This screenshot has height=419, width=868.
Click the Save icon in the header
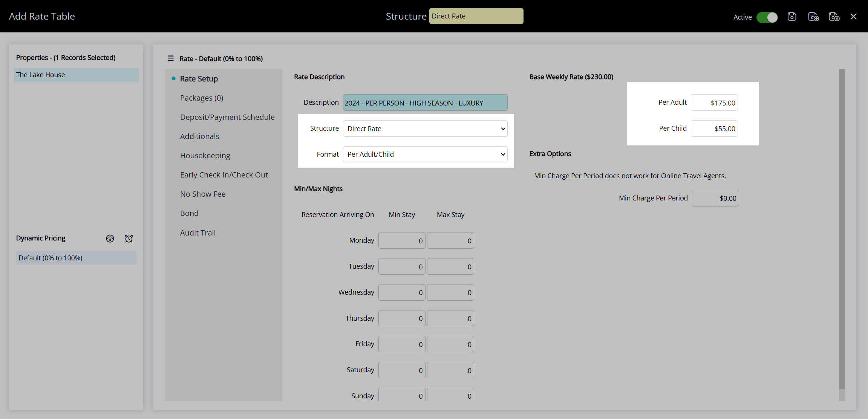coord(792,17)
